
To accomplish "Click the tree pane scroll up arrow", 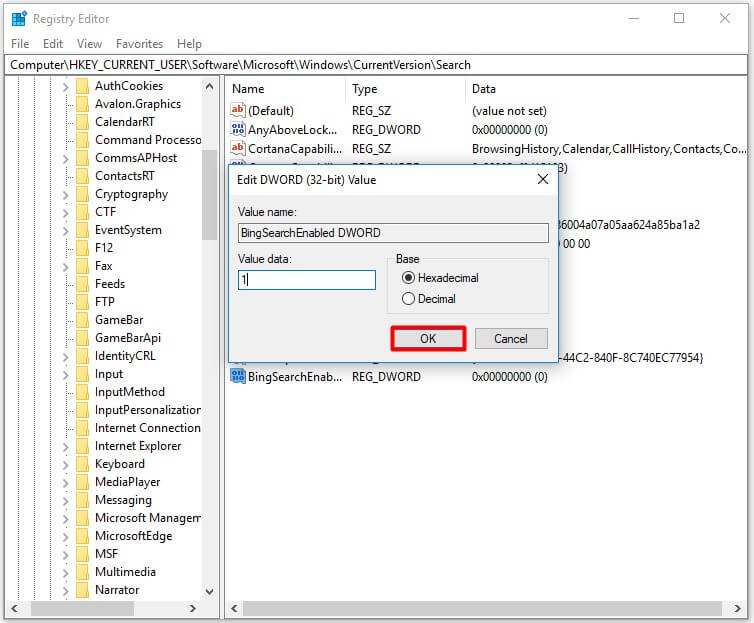I will [x=210, y=87].
